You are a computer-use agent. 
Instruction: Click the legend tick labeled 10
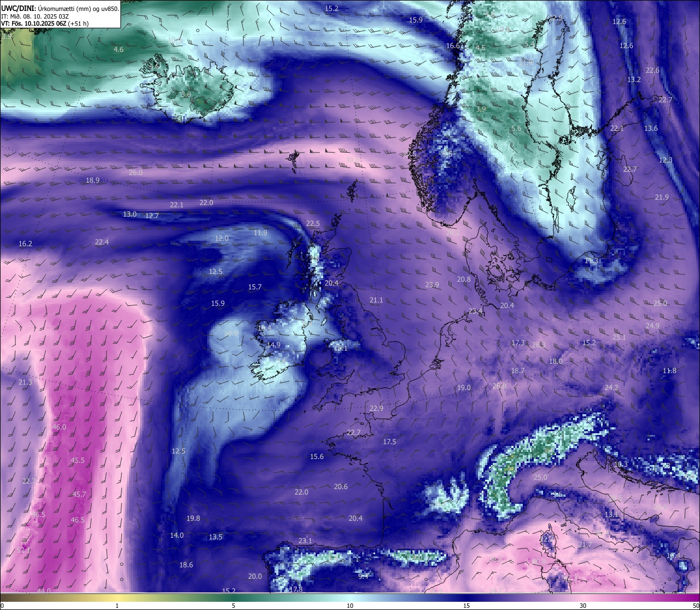point(349,606)
